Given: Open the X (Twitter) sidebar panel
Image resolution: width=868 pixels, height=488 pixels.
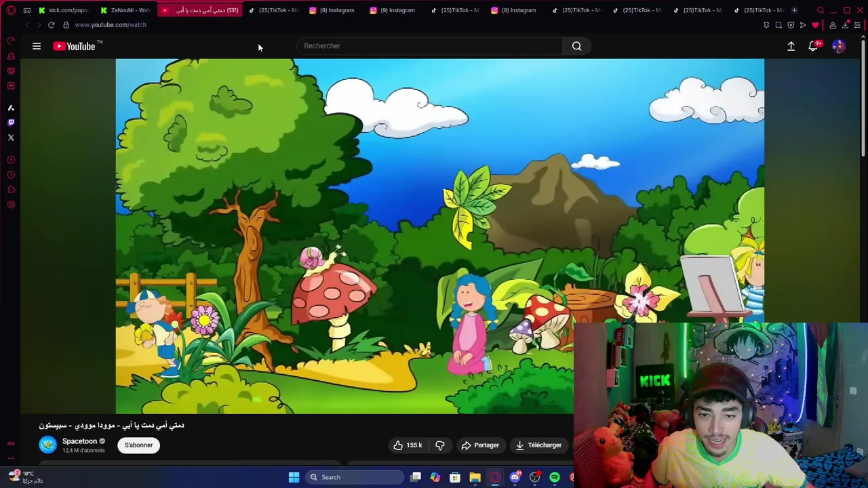Looking at the screenshot, I should pyautogui.click(x=11, y=138).
